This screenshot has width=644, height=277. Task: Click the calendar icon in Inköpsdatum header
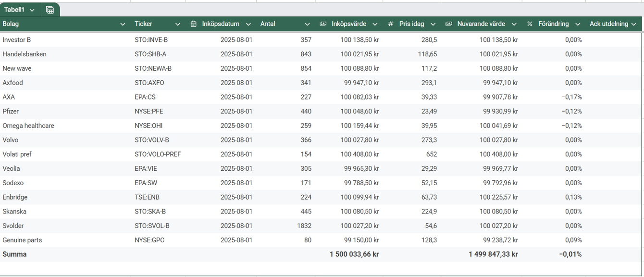[194, 24]
